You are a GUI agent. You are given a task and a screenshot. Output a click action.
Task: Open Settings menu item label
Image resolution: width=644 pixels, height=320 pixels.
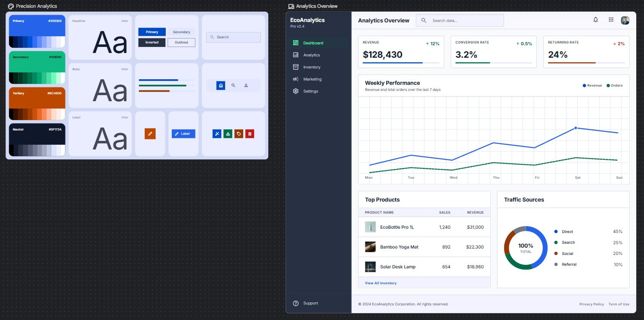(x=311, y=91)
